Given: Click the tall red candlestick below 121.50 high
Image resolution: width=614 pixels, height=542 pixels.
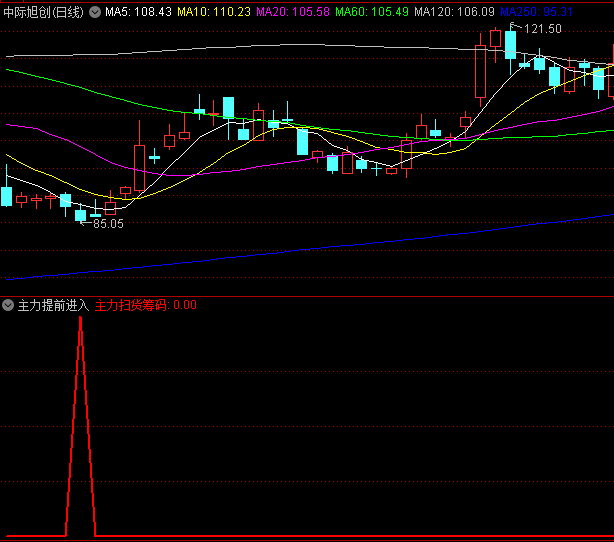Looking at the screenshot, I should pos(480,71).
